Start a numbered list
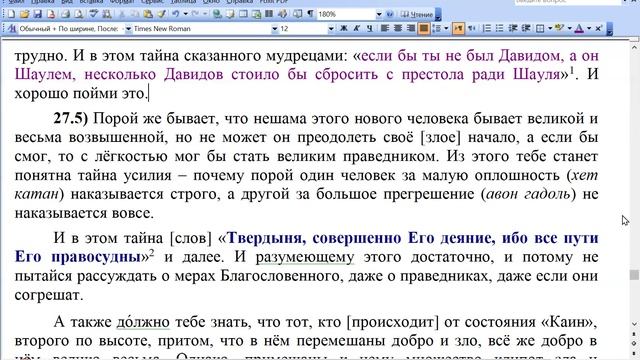The image size is (640, 360). coord(487,29)
